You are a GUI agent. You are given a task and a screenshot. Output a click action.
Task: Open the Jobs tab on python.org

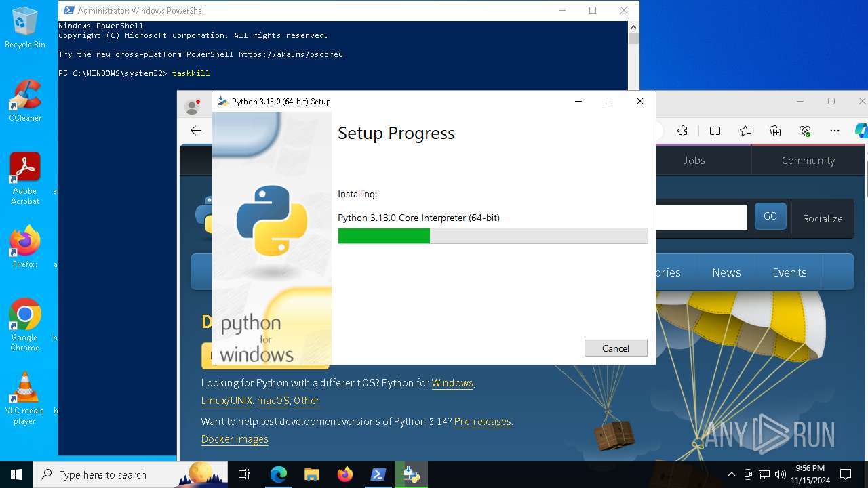[694, 161]
